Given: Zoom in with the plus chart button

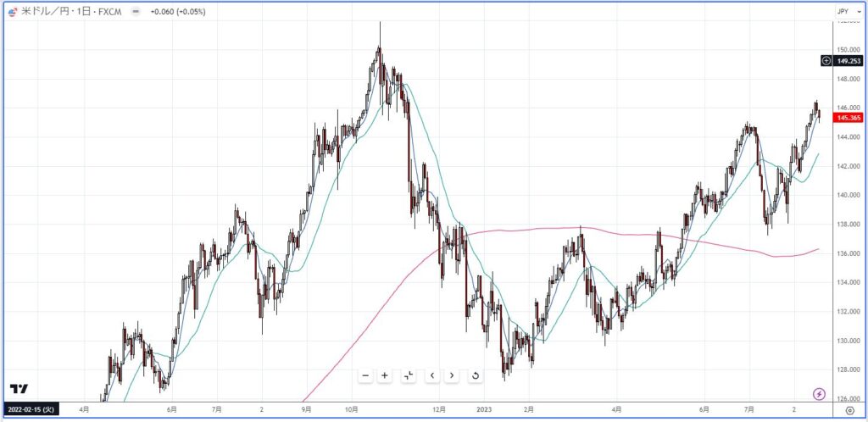Looking at the screenshot, I should pos(385,375).
